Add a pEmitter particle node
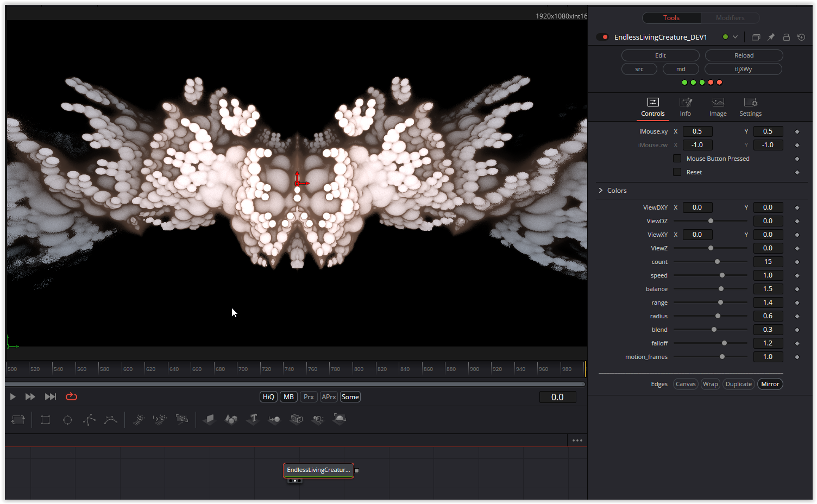This screenshot has height=504, width=817. (x=139, y=419)
